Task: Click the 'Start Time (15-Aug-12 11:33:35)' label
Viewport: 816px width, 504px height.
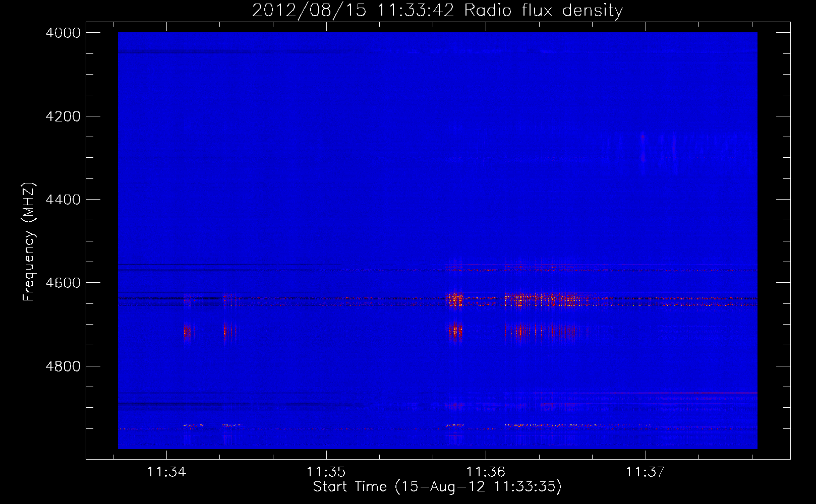Action: 437,487
